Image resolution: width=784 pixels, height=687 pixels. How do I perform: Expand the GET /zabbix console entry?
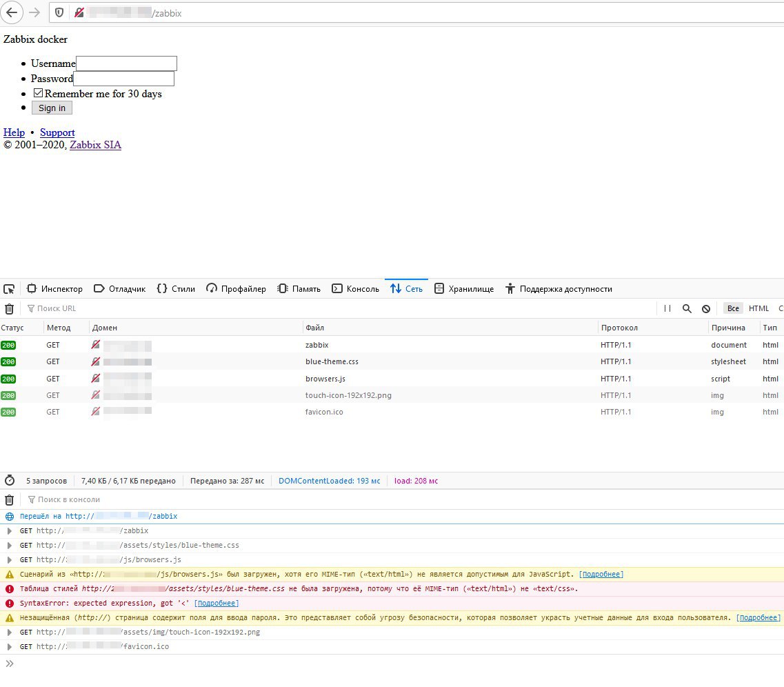point(10,531)
